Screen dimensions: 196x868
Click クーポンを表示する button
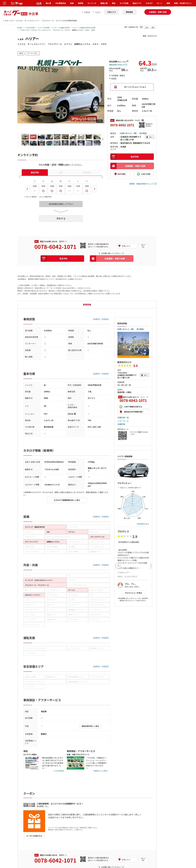[34, 836]
